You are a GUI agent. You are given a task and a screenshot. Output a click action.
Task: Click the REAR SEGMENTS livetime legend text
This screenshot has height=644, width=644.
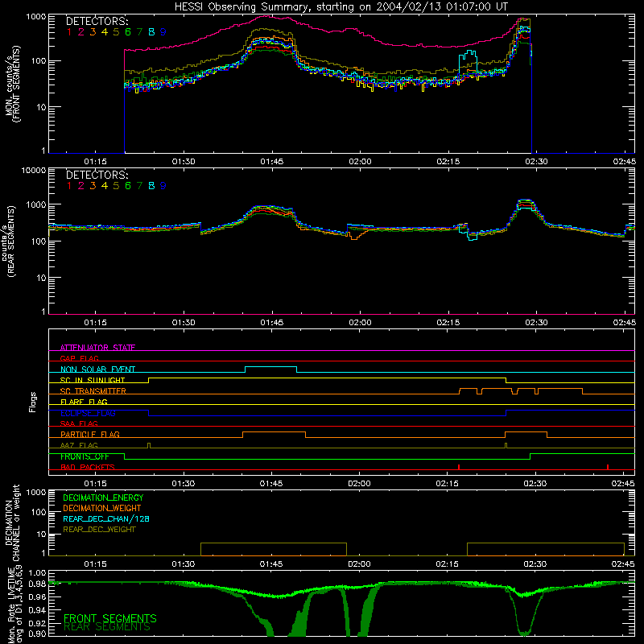[107, 627]
